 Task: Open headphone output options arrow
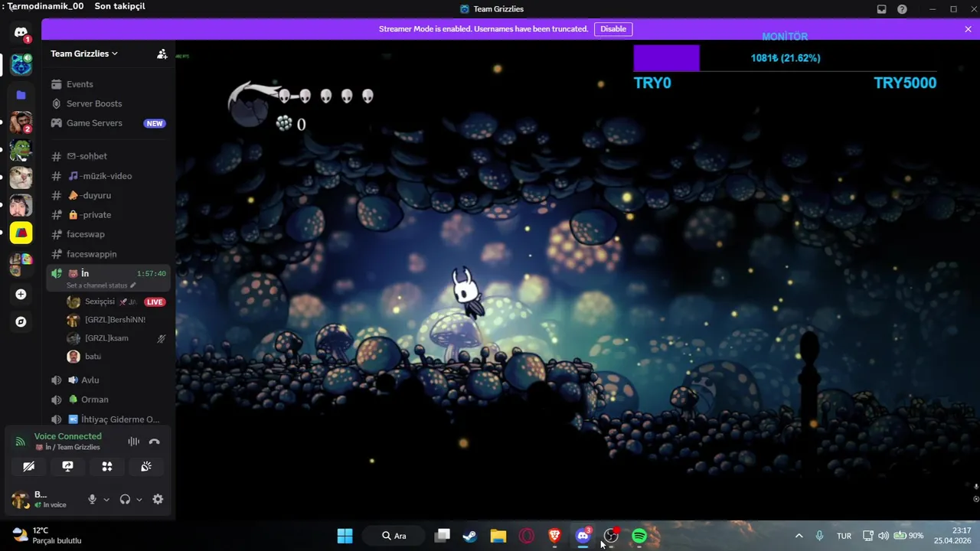(x=139, y=499)
